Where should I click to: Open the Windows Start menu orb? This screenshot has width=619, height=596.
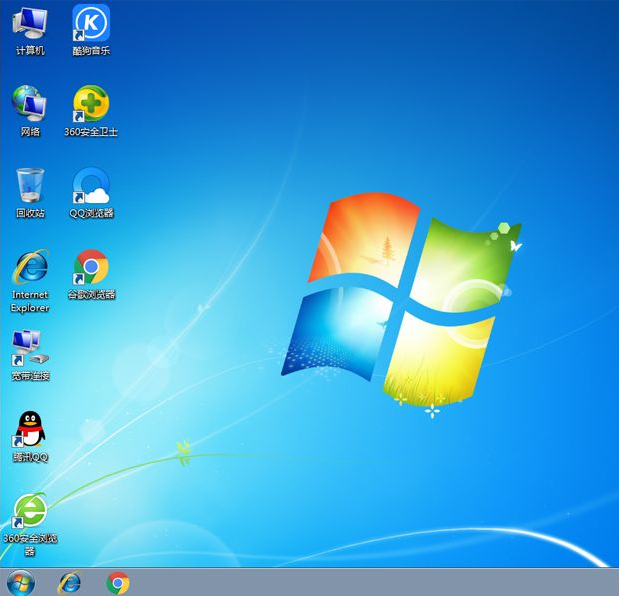[21, 583]
